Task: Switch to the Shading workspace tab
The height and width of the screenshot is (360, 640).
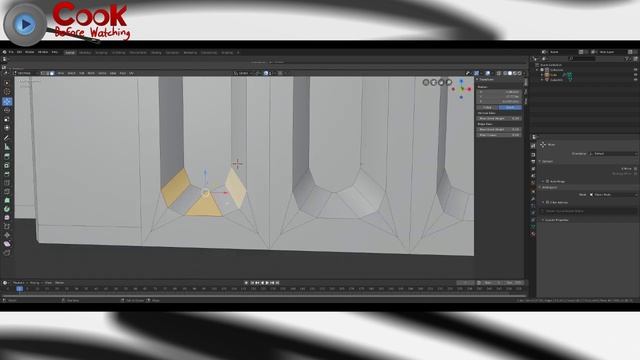Action: [x=156, y=53]
